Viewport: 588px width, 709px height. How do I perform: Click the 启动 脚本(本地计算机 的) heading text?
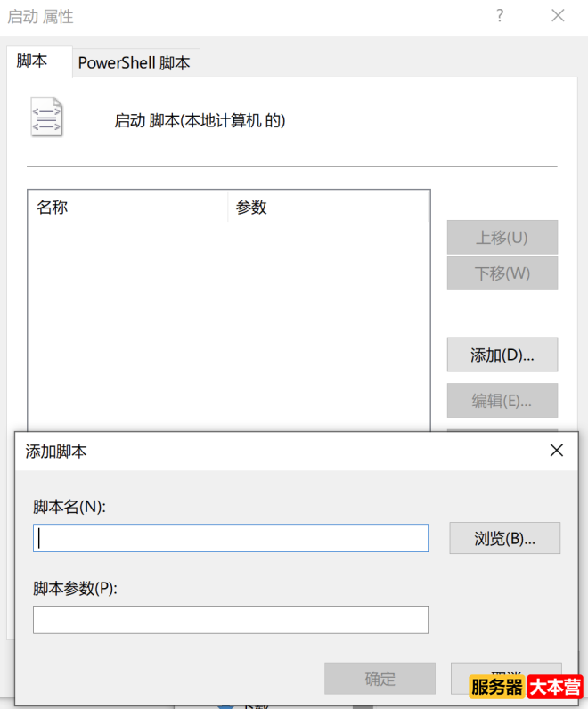[x=200, y=121]
